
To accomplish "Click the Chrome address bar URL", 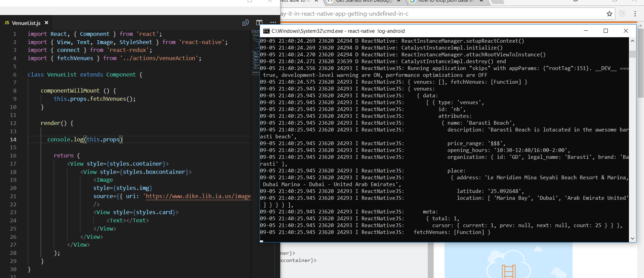I will (344, 14).
